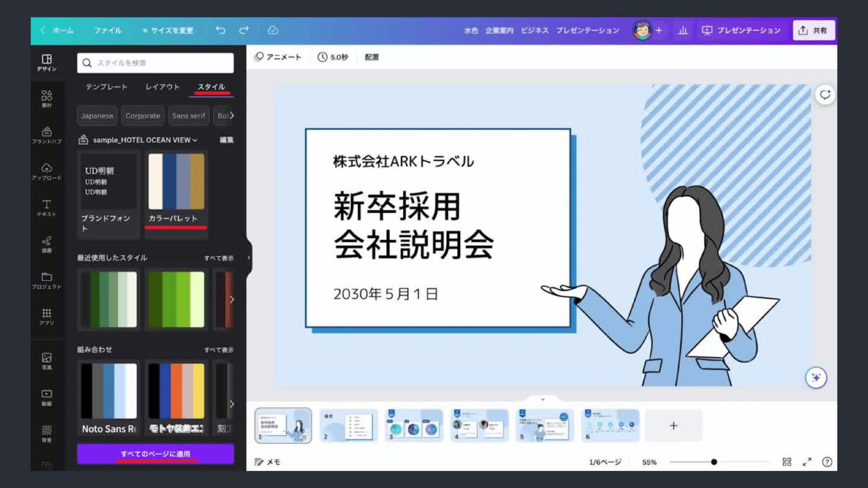
Task: Select the Corporate filter chip
Action: 143,116
